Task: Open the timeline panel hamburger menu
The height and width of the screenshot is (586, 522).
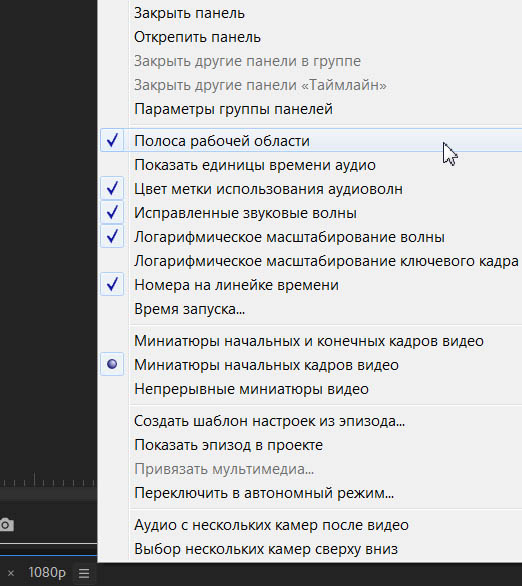Action: [x=84, y=573]
